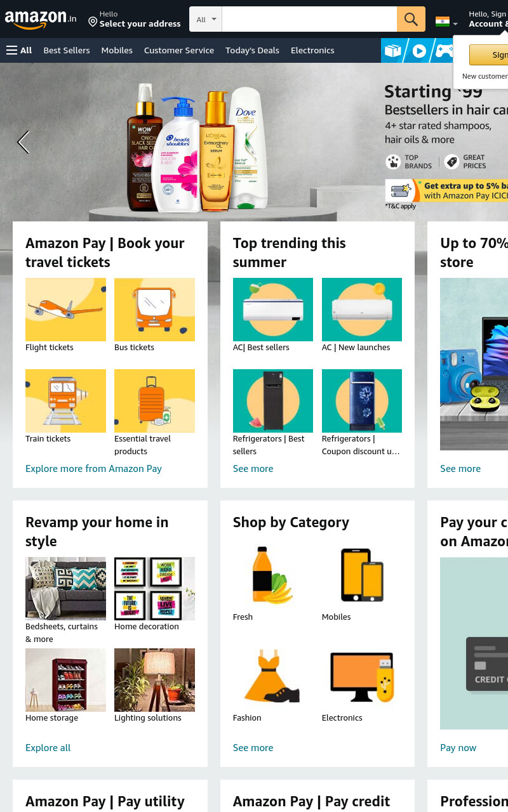Click the orange search magnifier button

pyautogui.click(x=411, y=19)
